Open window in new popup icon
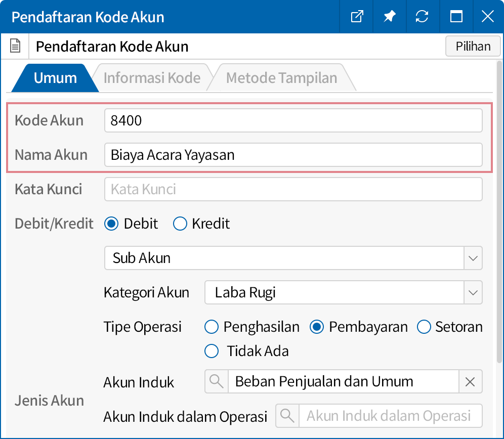The image size is (504, 439). tap(357, 17)
